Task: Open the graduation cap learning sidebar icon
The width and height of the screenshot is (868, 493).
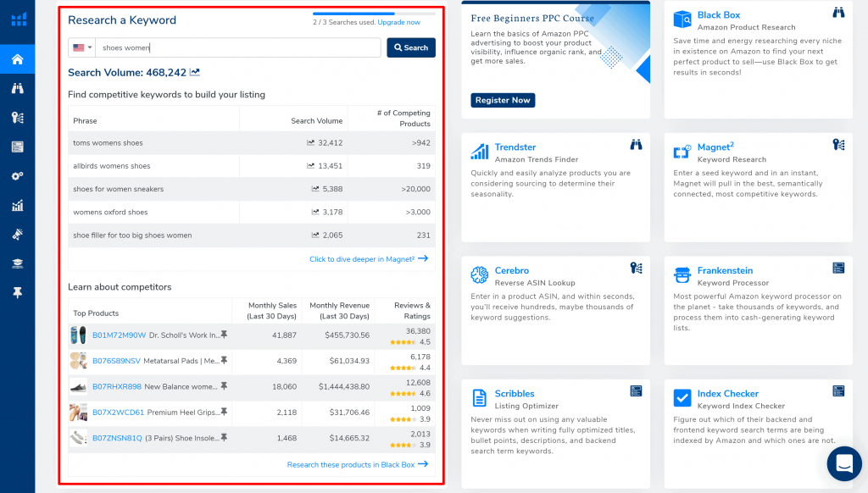Action: point(18,263)
